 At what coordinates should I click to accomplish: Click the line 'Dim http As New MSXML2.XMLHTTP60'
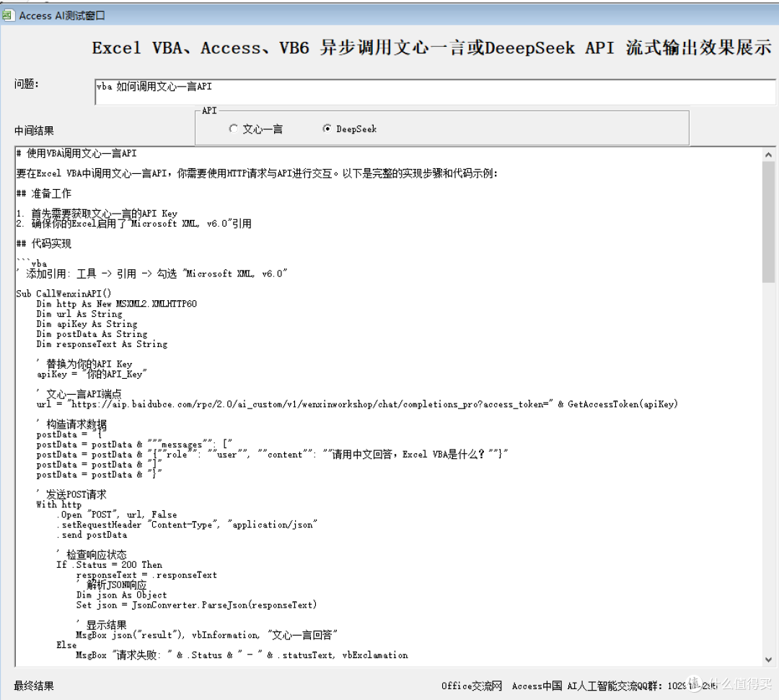[x=117, y=304]
